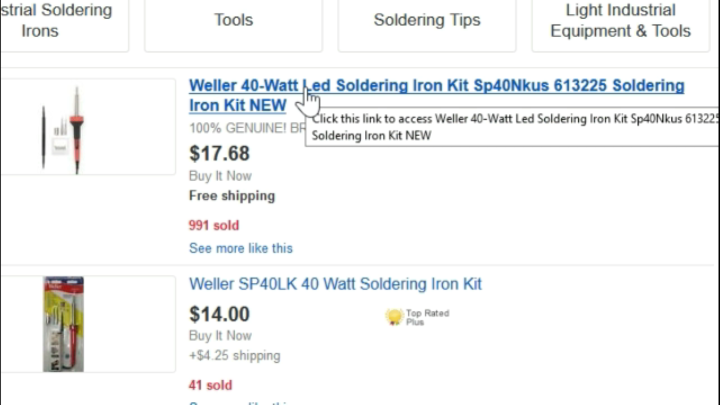Click See more like this link
This screenshot has width=720, height=405.
241,248
